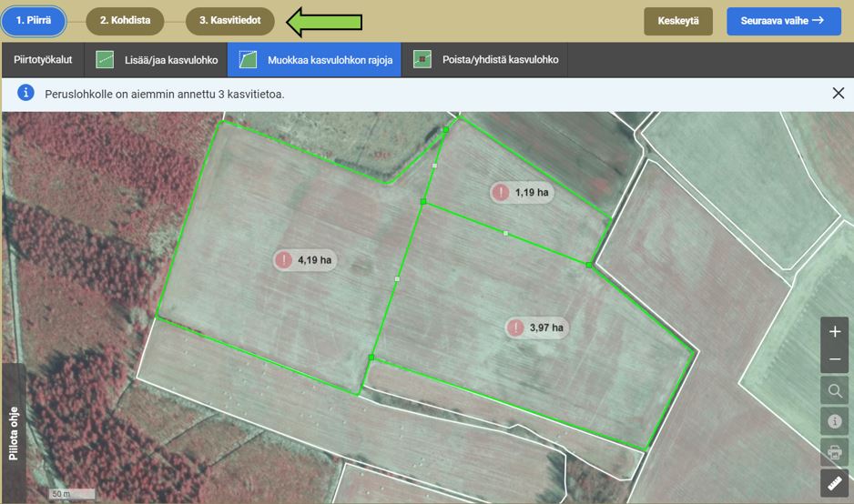This screenshot has width=854, height=504.
Task: Click warning icon on 1,19 ha parcel
Action: point(501,193)
